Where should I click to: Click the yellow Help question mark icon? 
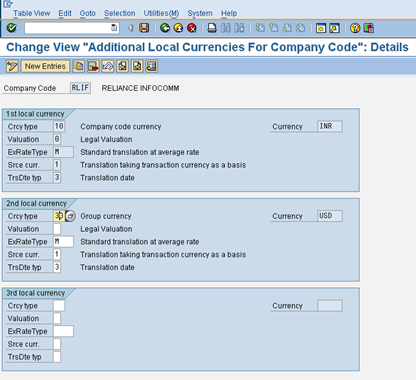tap(355, 28)
